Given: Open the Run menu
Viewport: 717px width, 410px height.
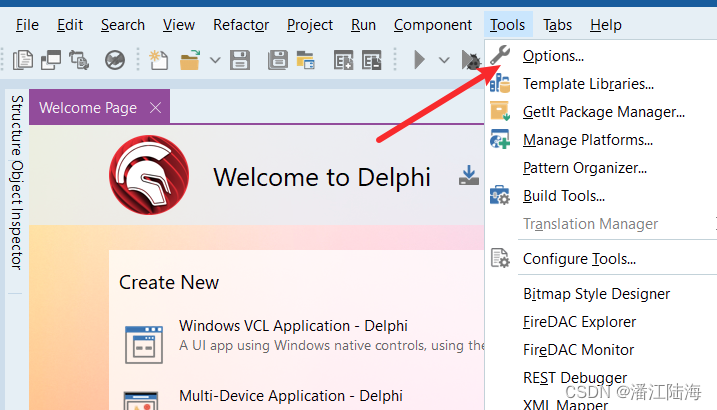Looking at the screenshot, I should tap(363, 25).
